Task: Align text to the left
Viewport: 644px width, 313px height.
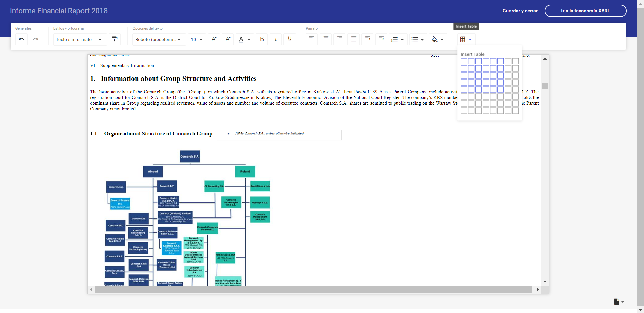Action: (312, 39)
